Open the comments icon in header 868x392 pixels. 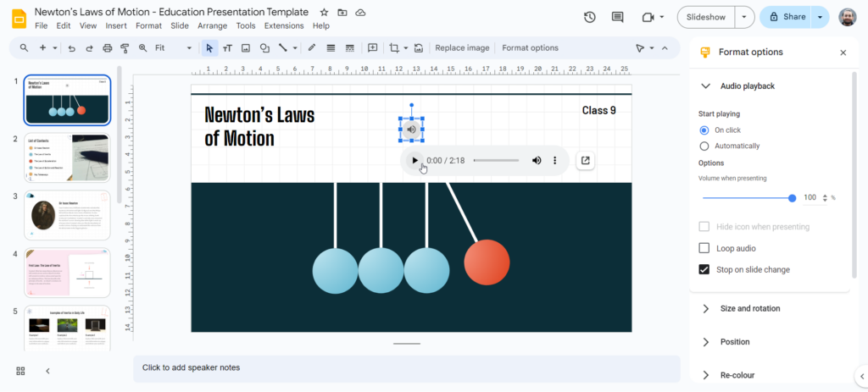tap(617, 17)
